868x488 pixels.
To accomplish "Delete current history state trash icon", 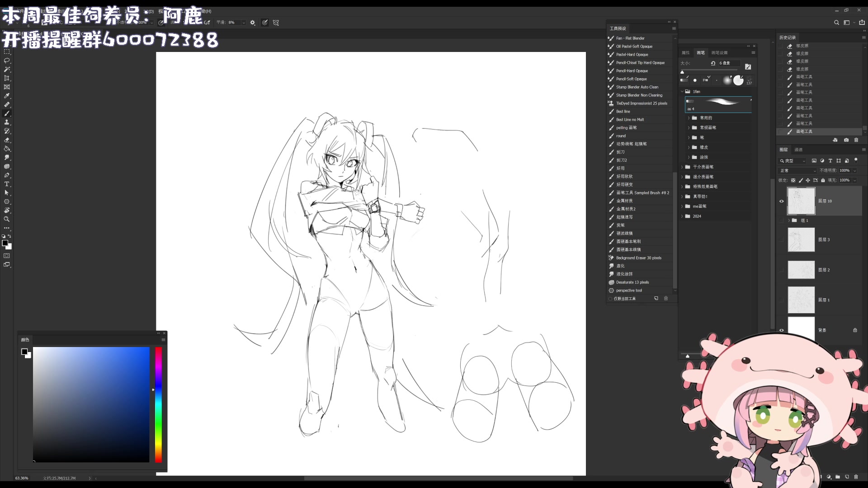I will 856,140.
